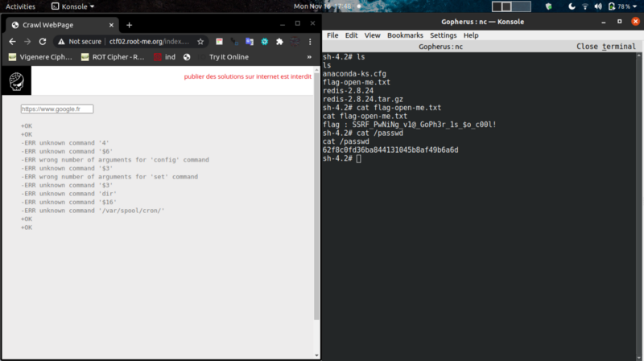Screen dimensions: 644x361
Task: Open the Konsole Help menu
Action: click(x=471, y=35)
